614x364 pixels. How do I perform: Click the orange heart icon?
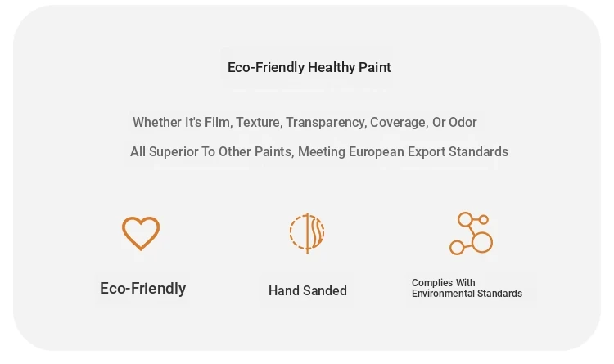pyautogui.click(x=141, y=233)
